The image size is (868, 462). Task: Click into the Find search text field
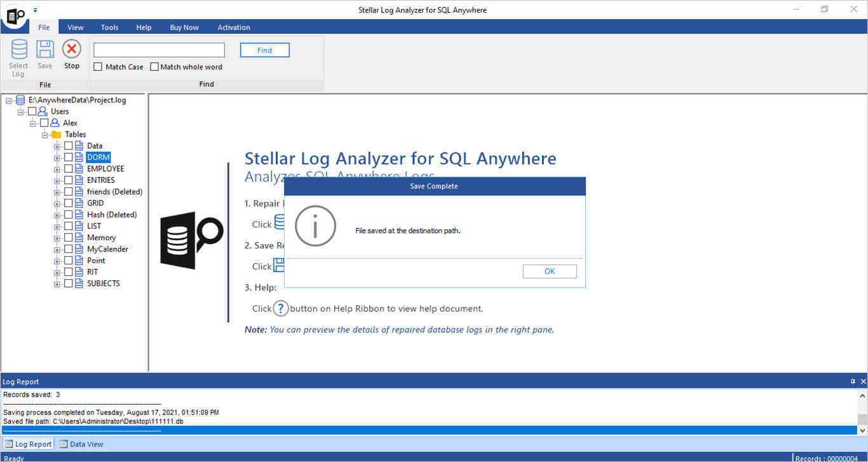[x=159, y=50]
